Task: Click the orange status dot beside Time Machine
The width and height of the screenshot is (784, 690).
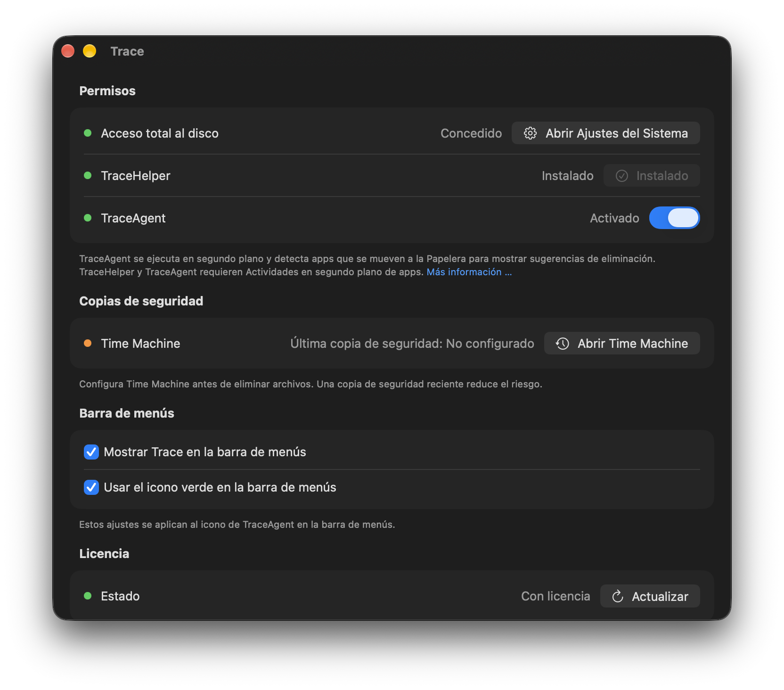Action: tap(88, 344)
